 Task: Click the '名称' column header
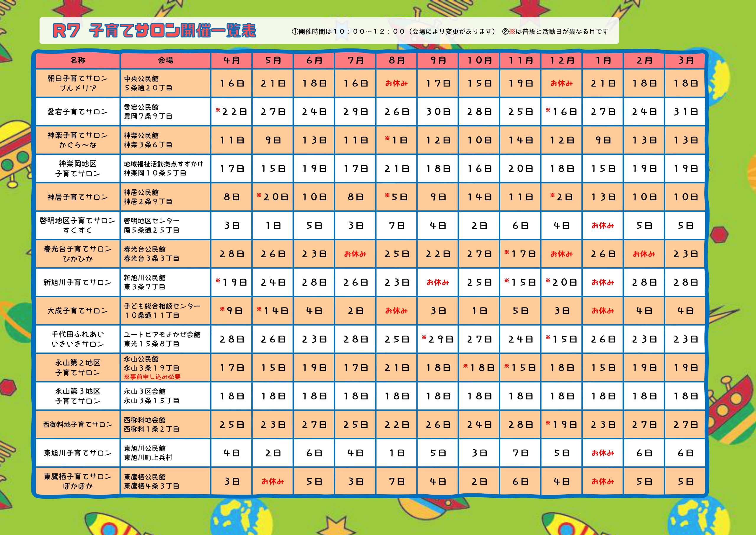tap(78, 60)
